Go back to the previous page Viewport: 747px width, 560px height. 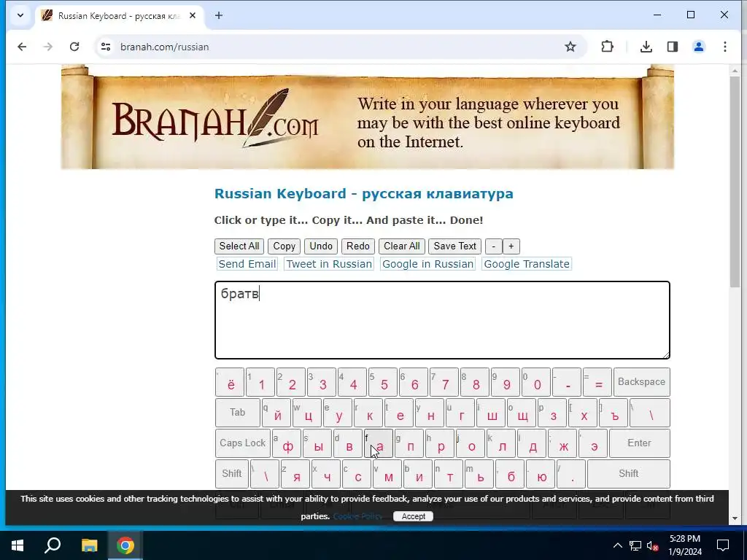point(22,47)
